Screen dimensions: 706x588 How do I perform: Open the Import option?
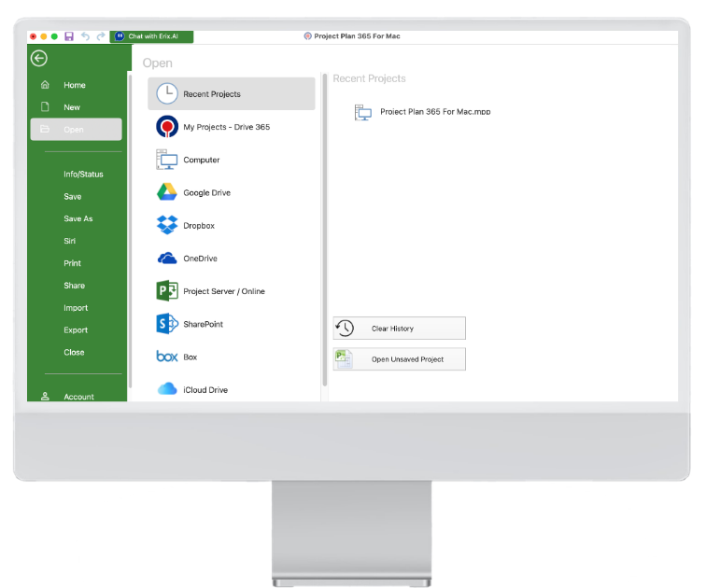(x=76, y=308)
